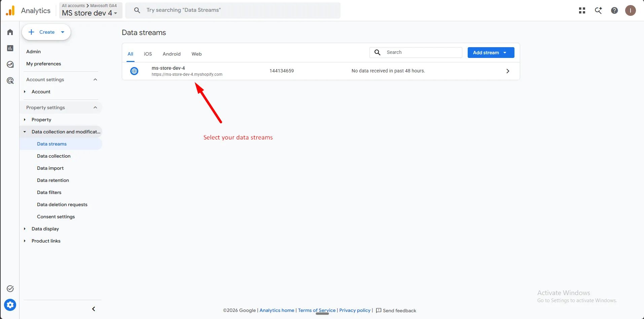Click the Analytics product name
Image resolution: width=644 pixels, height=319 pixels.
[36, 10]
